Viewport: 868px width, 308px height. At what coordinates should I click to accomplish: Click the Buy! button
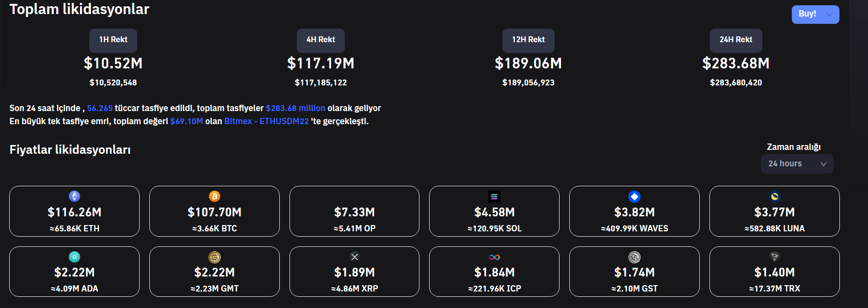click(x=807, y=14)
